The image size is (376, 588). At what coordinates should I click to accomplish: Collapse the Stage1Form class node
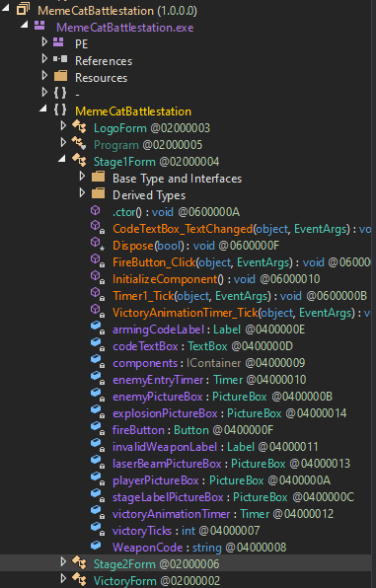coord(62,159)
